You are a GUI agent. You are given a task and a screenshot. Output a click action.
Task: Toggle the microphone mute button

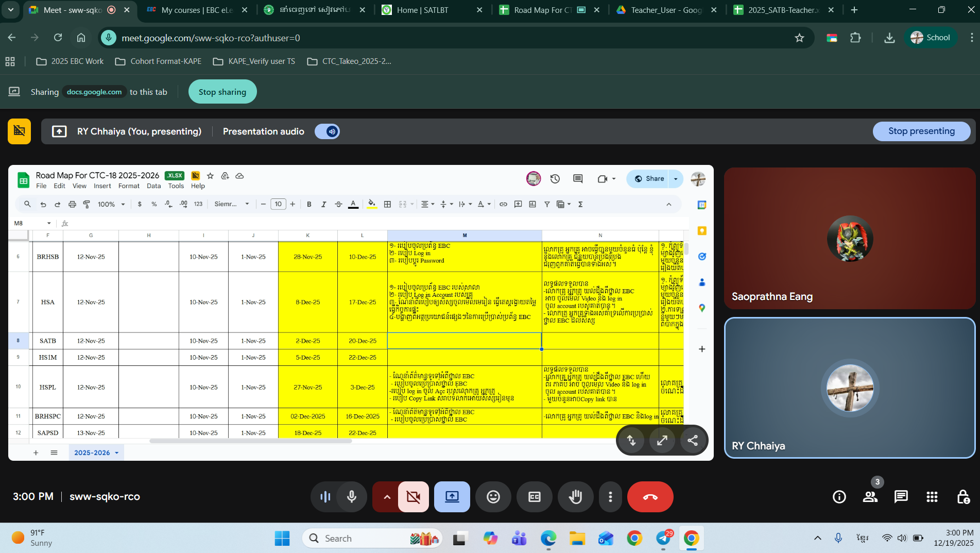click(x=352, y=497)
